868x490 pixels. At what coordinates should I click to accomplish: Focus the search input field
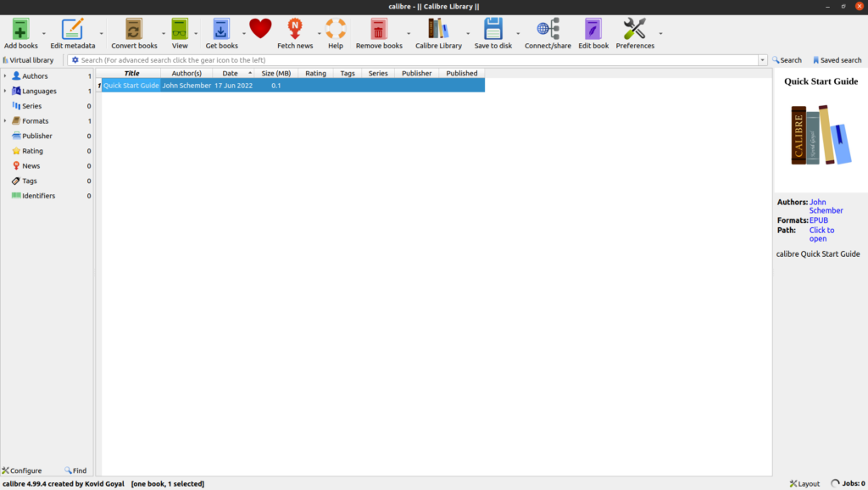coord(419,60)
